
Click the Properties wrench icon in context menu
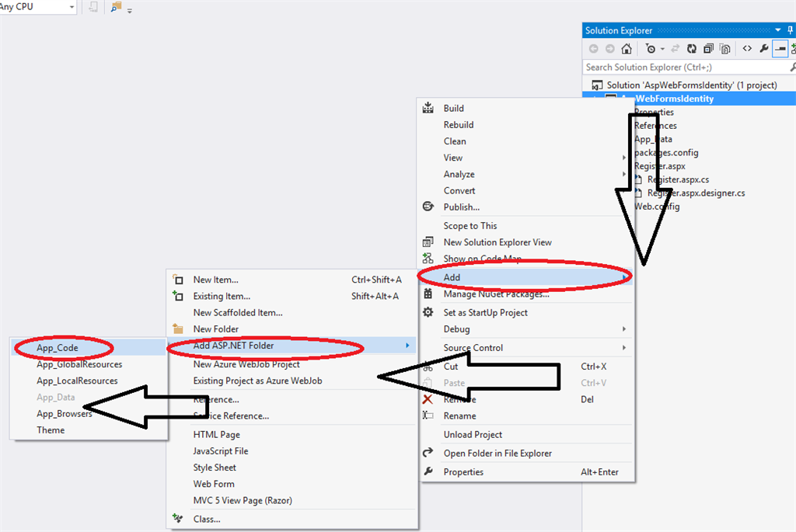pyautogui.click(x=428, y=471)
